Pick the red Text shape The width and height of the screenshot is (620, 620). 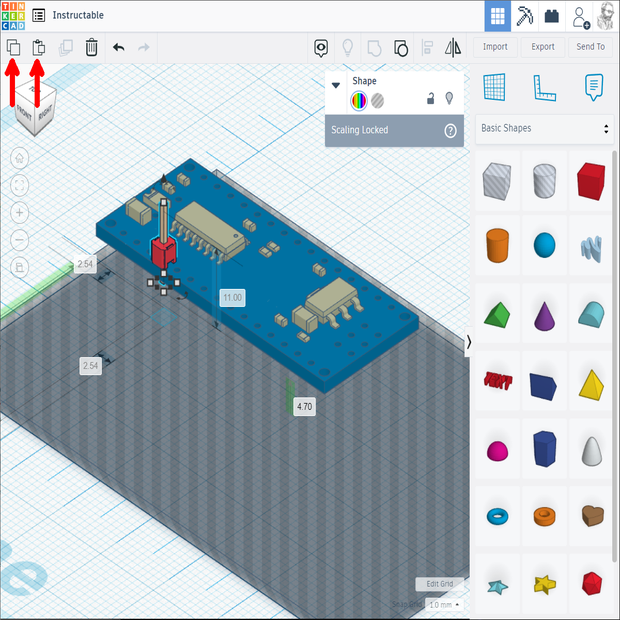coord(497,381)
